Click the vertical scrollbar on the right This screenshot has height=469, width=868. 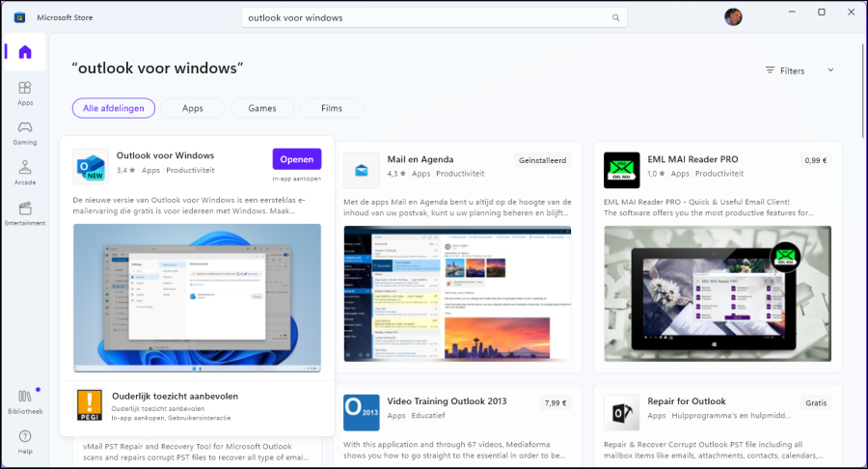pos(863,89)
